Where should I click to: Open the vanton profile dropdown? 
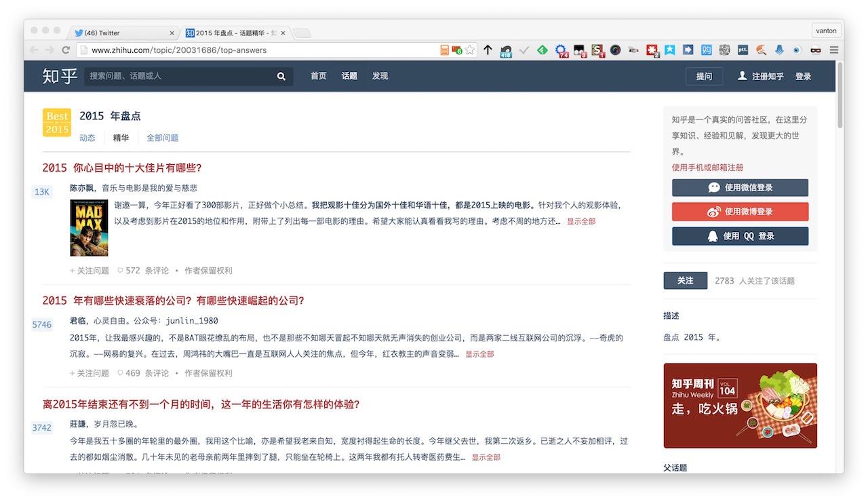pos(826,30)
